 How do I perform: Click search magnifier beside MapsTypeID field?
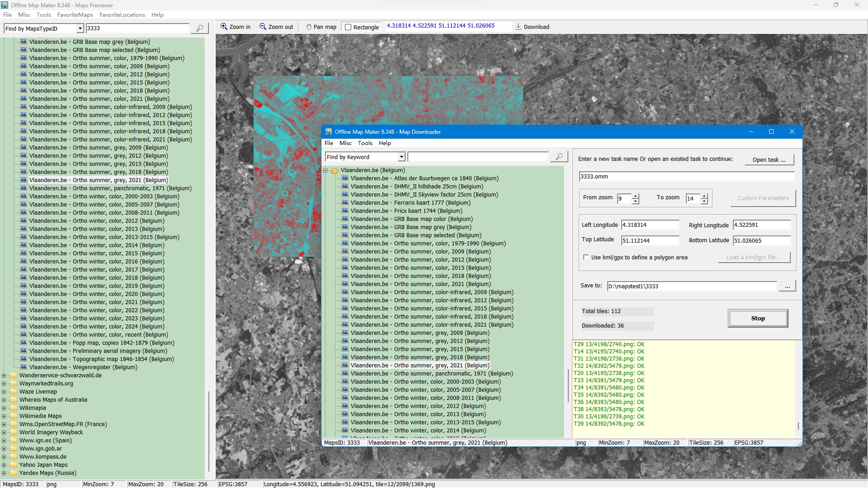tap(199, 28)
